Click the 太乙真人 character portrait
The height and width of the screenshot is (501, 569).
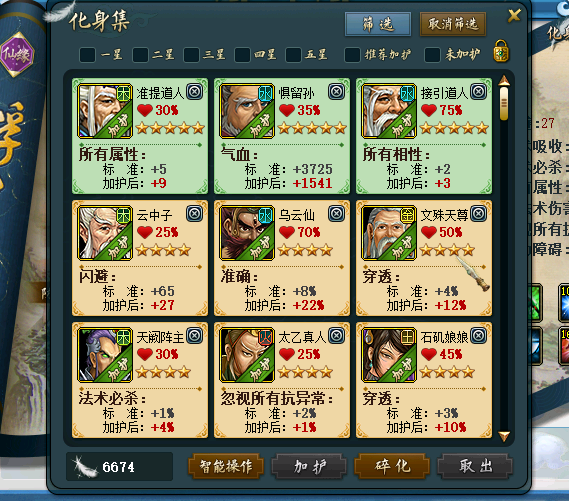click(x=247, y=355)
